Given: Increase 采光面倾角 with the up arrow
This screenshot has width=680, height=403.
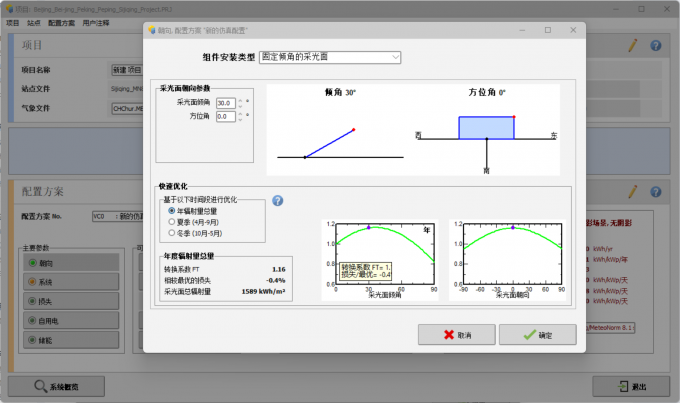Looking at the screenshot, I should [239, 99].
